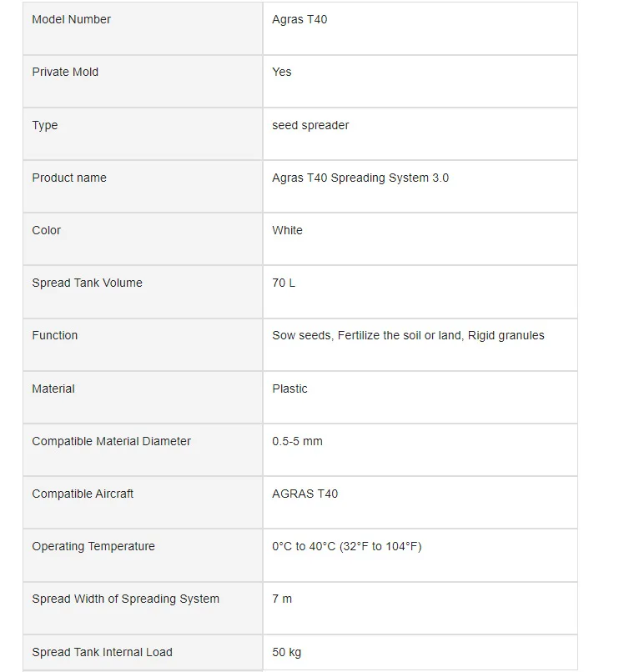
Task: Select the 'seed spreader' type value
Action: tap(310, 125)
